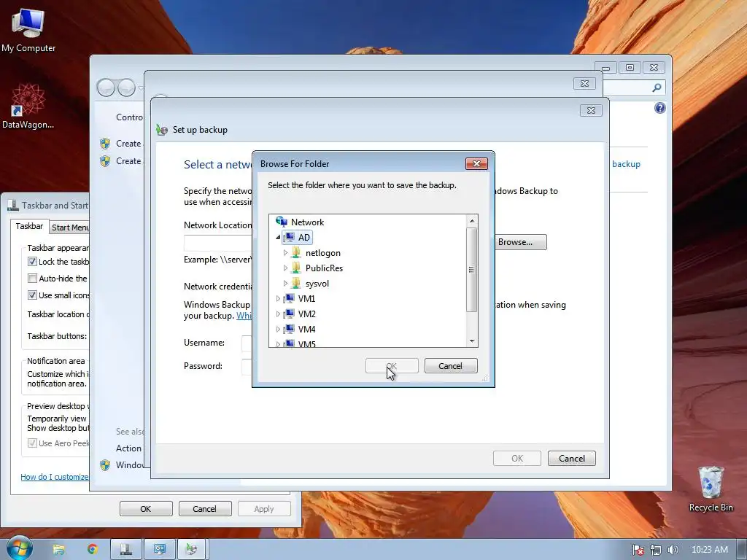The width and height of the screenshot is (747, 560).
Task: Open Windows Explorer from the taskbar
Action: tap(58, 550)
